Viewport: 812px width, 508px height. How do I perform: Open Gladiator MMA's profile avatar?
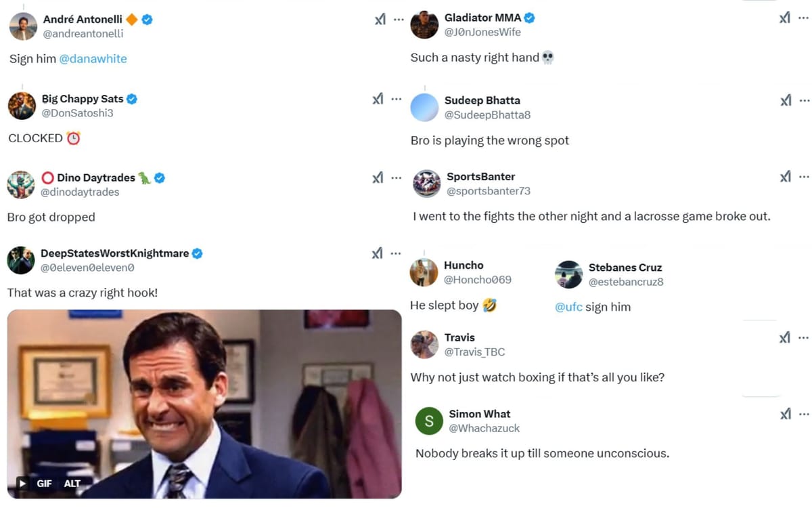point(424,25)
